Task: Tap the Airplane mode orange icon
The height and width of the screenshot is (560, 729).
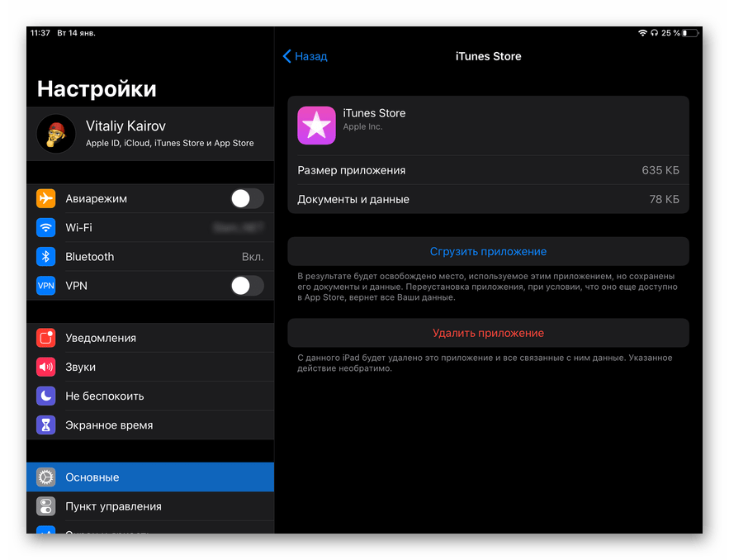Action: point(45,199)
